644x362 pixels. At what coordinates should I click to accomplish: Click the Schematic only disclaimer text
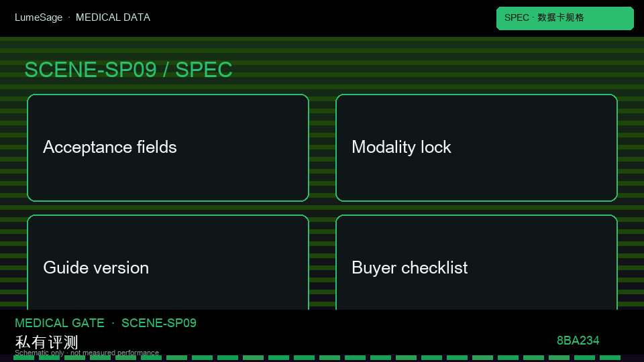pos(87,353)
